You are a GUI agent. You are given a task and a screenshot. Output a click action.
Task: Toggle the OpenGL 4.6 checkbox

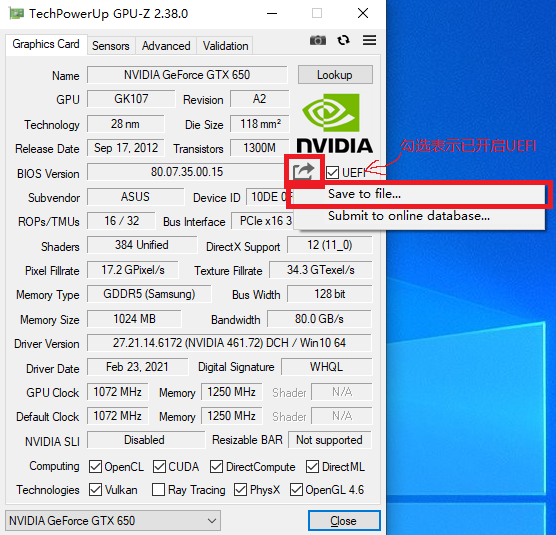click(x=296, y=490)
